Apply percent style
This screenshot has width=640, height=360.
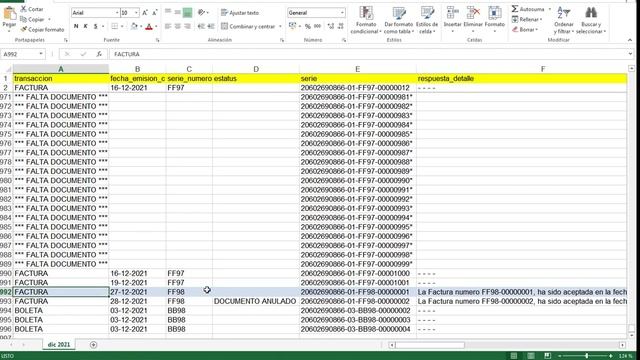[308, 26]
